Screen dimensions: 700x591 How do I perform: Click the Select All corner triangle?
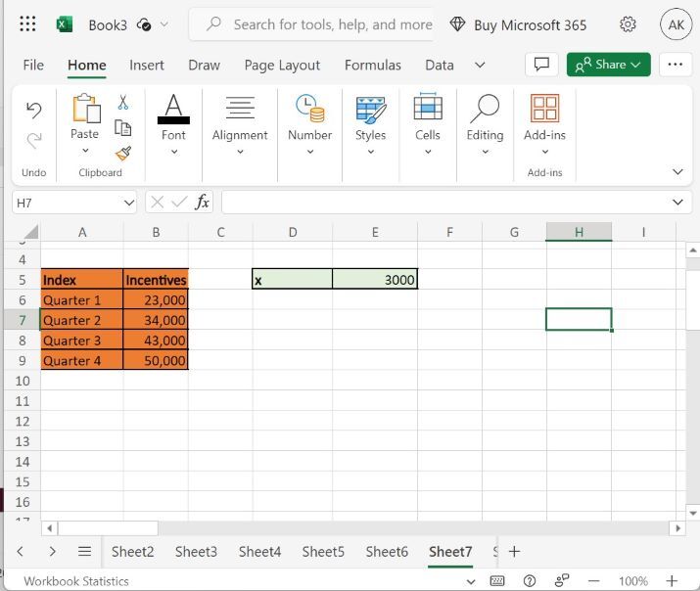[31, 232]
